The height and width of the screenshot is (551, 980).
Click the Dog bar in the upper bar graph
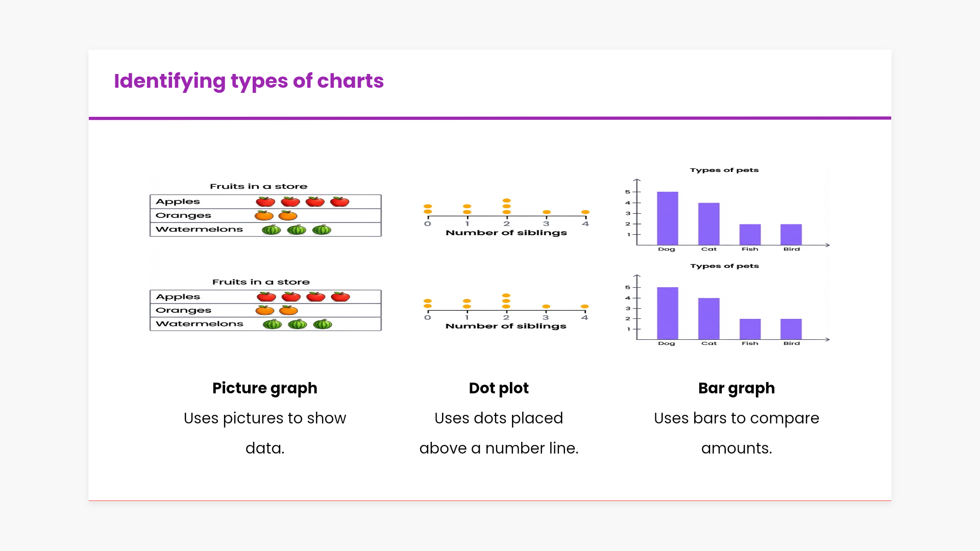[667, 218]
